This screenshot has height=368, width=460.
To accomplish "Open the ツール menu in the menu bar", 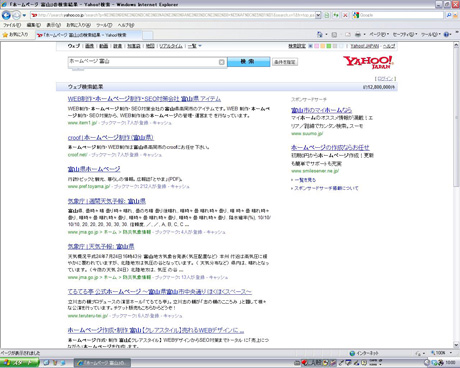I will (104, 25).
